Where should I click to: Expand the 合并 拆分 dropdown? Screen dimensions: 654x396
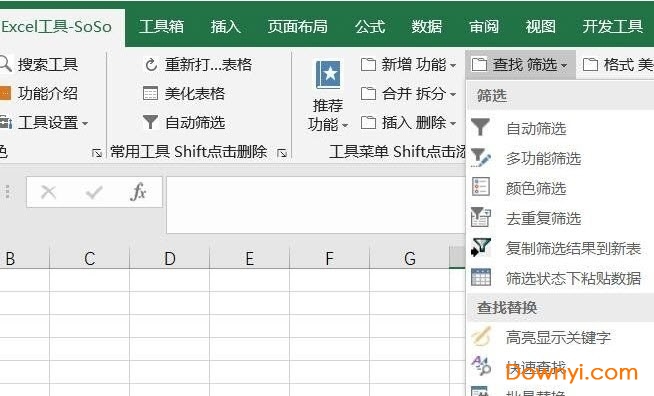click(453, 95)
